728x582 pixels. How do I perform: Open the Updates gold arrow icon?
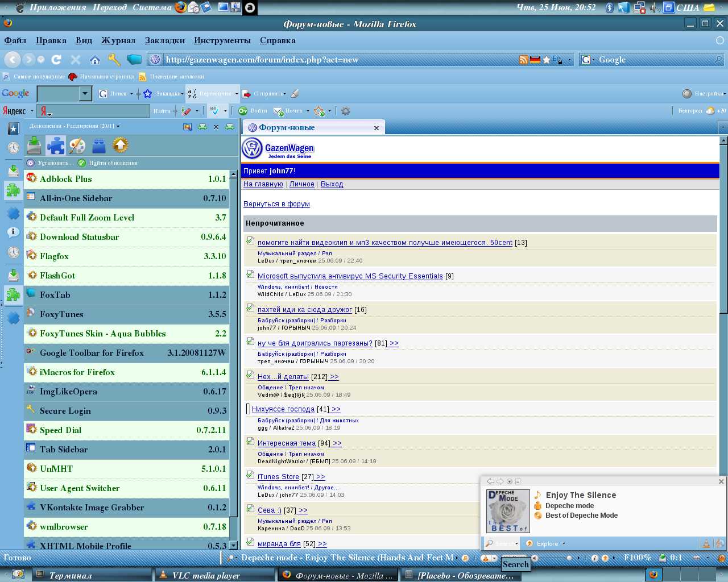tap(121, 145)
